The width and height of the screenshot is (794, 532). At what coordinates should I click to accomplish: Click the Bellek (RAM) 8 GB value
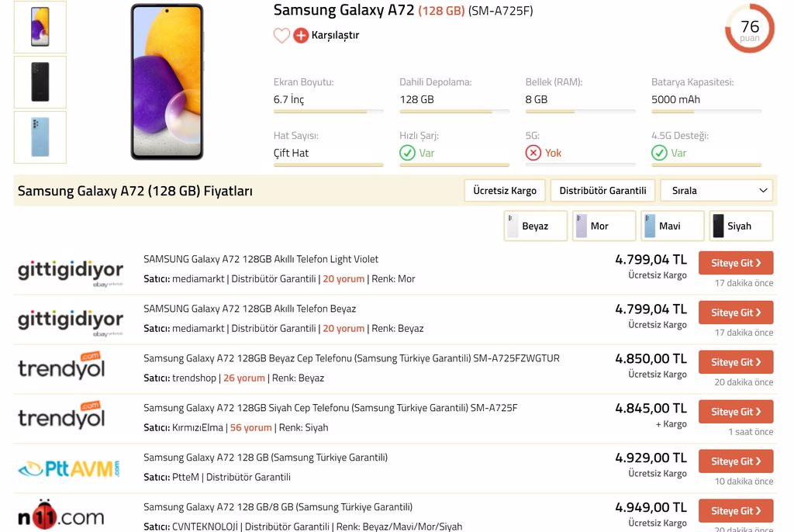coord(537,100)
